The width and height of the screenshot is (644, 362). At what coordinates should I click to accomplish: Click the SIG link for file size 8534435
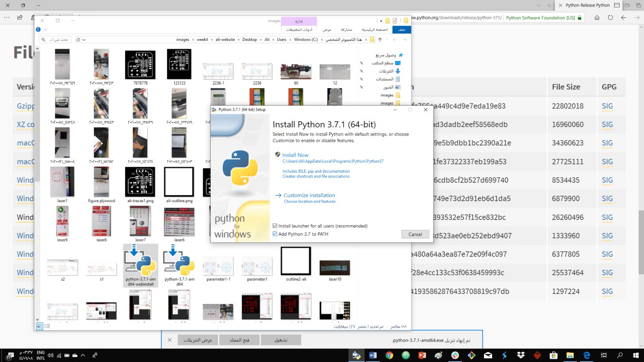pos(607,180)
